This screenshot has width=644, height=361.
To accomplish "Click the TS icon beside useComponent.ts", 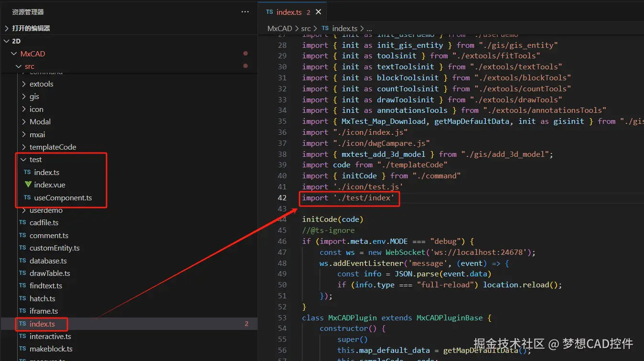I will 27,197.
